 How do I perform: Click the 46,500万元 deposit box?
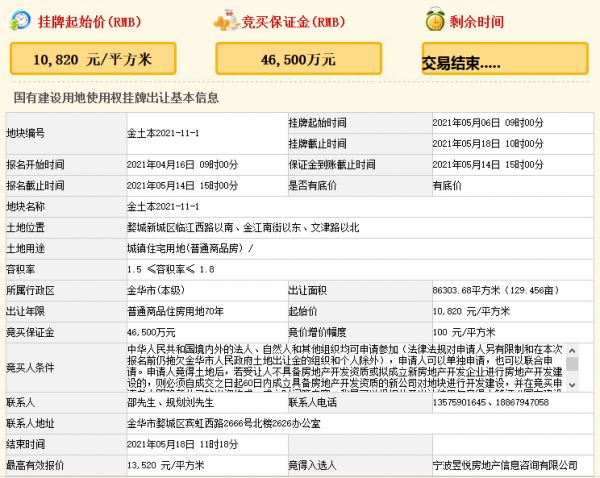298,59
